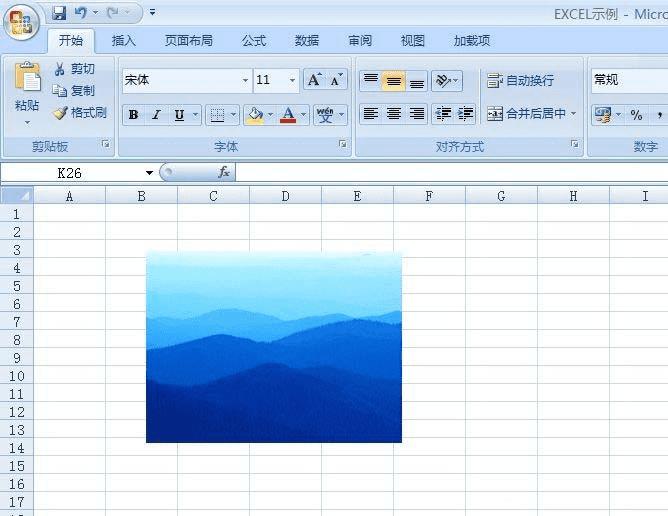Open the 视图 ribbon tab
This screenshot has width=668, height=516.
pyautogui.click(x=412, y=40)
